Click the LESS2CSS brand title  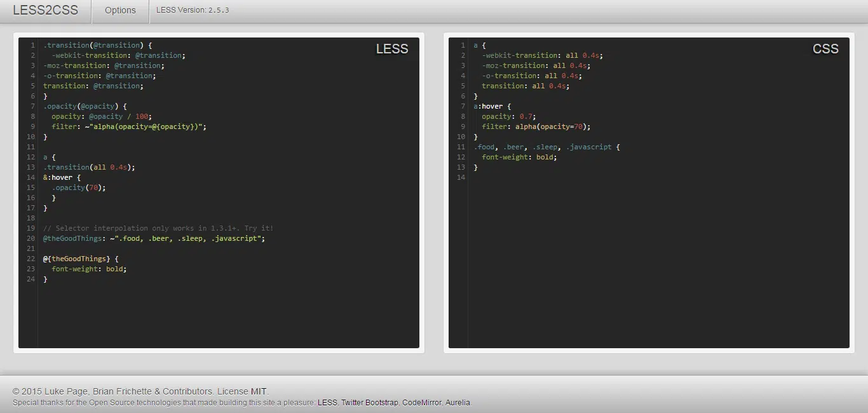coord(46,10)
